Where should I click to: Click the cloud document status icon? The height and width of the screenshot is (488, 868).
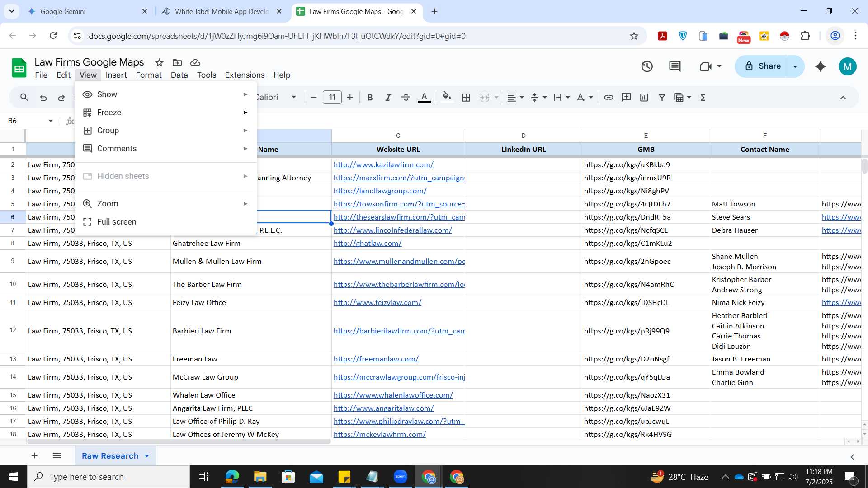[x=195, y=62]
